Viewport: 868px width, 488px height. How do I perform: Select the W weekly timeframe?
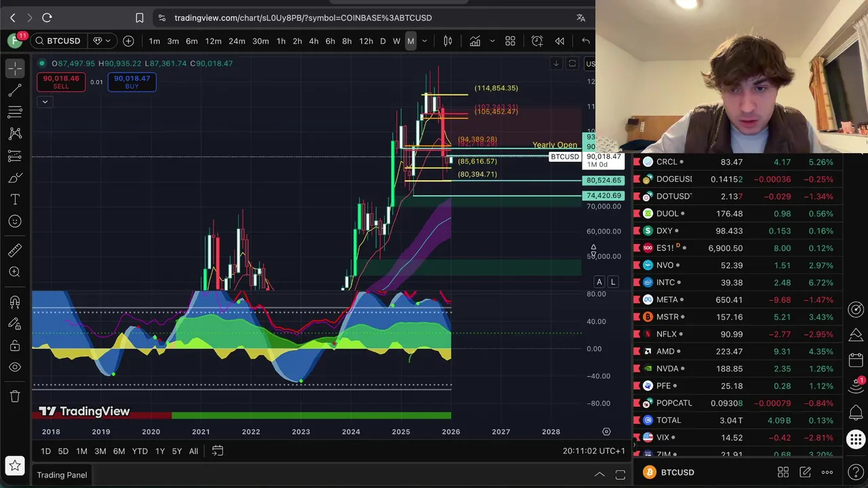point(397,41)
